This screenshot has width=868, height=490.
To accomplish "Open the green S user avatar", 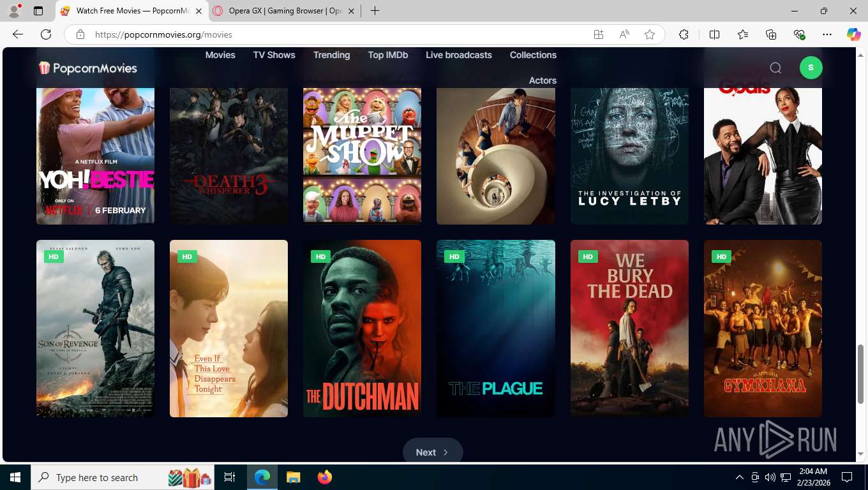I will tap(811, 68).
